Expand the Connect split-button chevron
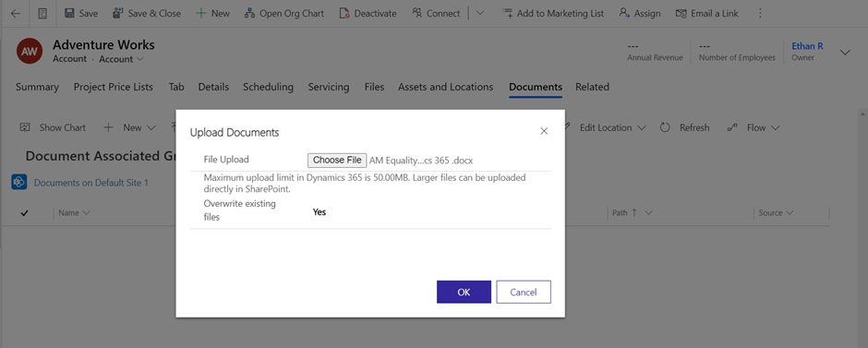The width and height of the screenshot is (868, 348). pos(480,13)
